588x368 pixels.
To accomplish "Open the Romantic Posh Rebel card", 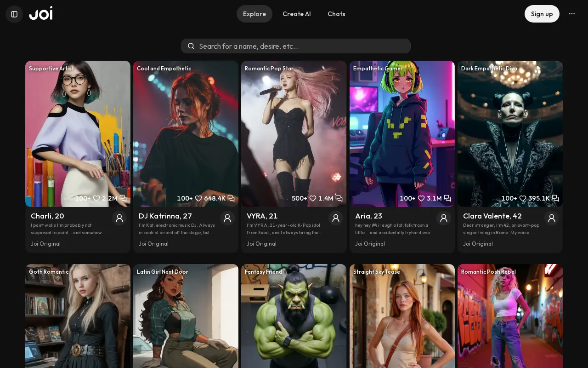I will pyautogui.click(x=510, y=316).
